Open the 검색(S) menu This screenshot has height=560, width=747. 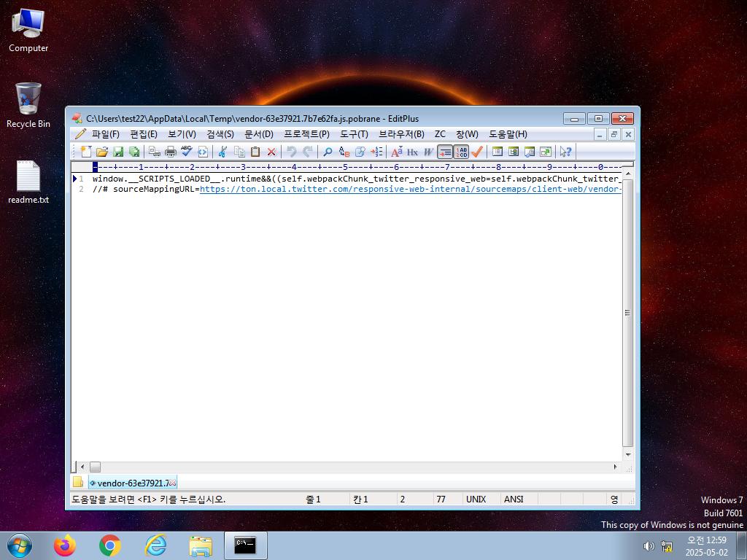coord(220,134)
